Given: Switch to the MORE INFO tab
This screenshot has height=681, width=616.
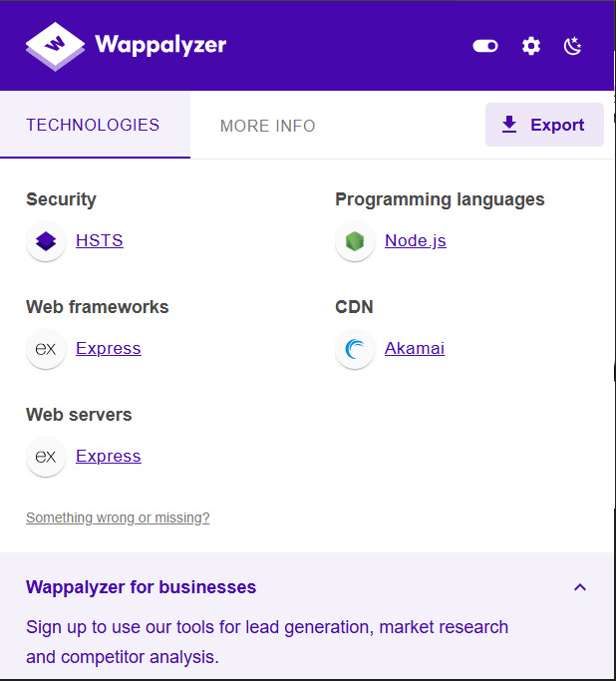Looking at the screenshot, I should click(x=267, y=126).
